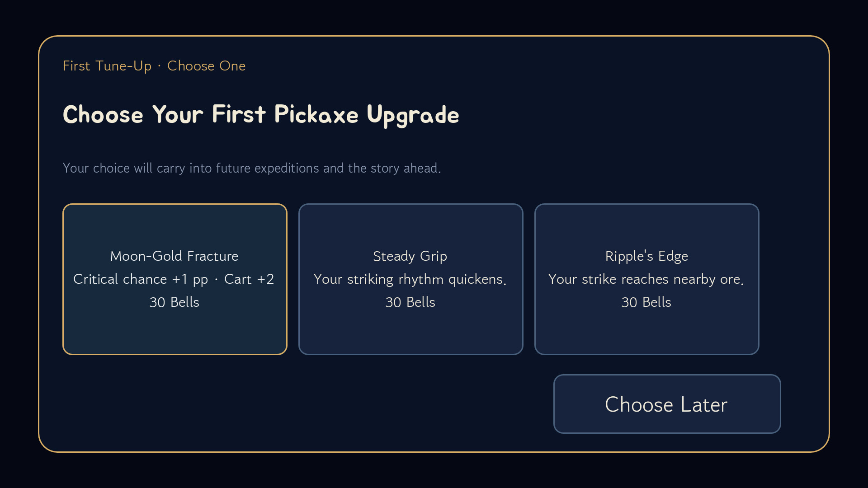The image size is (868, 488).
Task: Click the Choose Later button
Action: pos(667,404)
